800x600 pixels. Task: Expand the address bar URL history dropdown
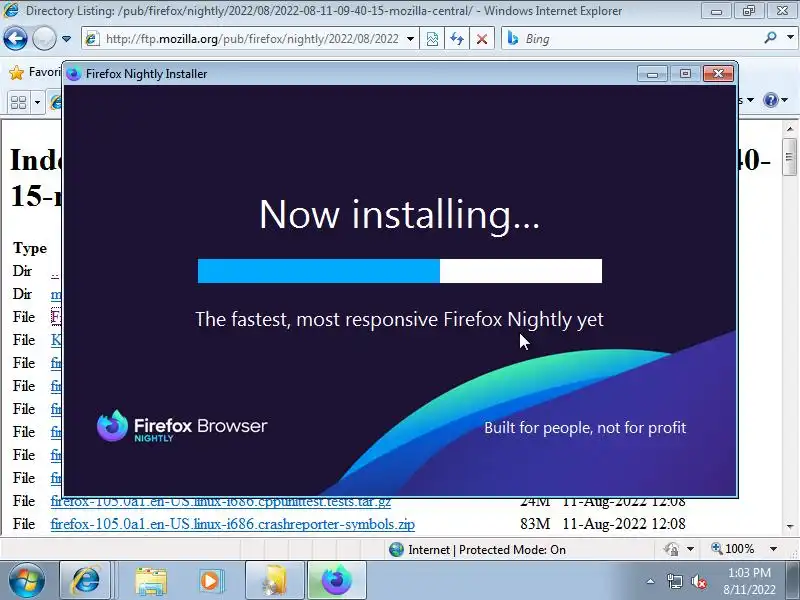coord(410,39)
